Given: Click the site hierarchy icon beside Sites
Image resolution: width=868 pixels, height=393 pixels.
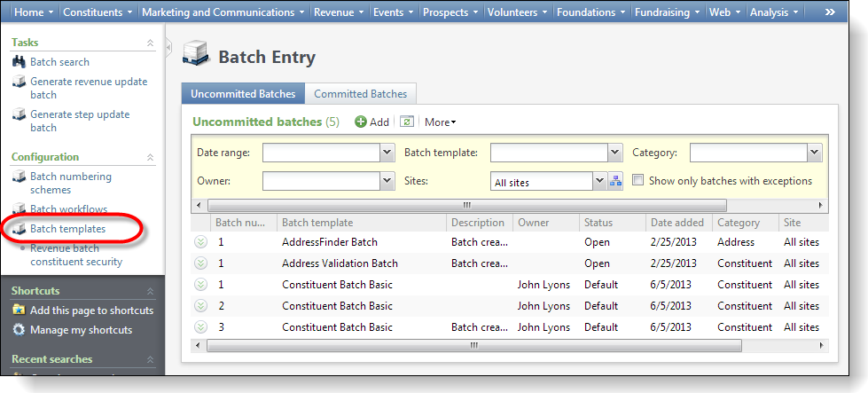Looking at the screenshot, I should [616, 181].
